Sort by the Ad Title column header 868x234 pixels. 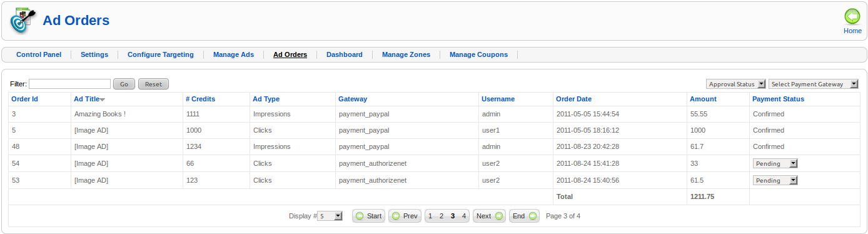[87, 99]
